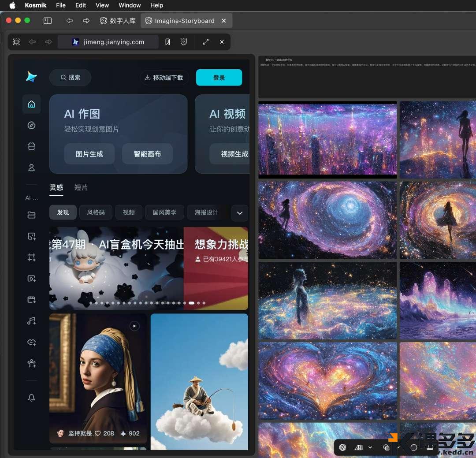Open the Kosmik application menu
The height and width of the screenshot is (458, 476).
[36, 5]
